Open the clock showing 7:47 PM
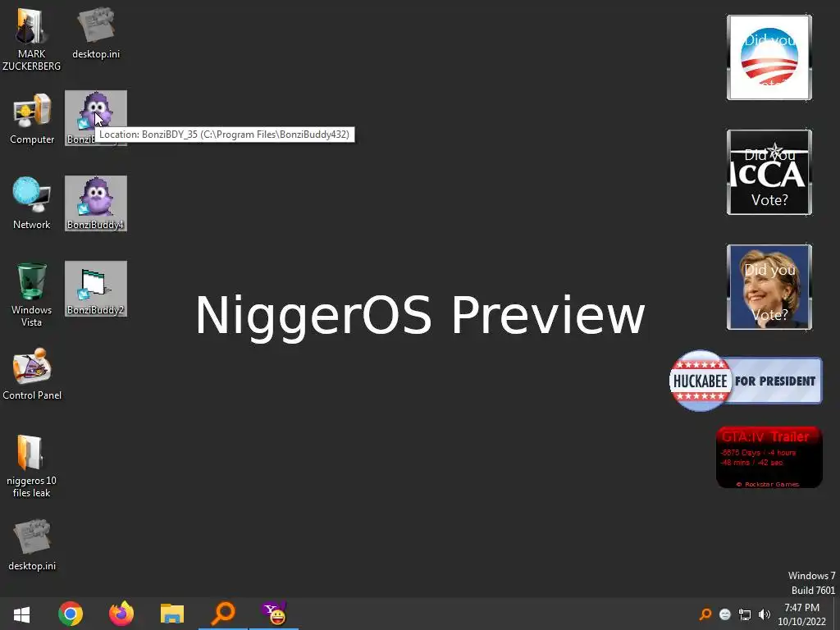840x630 pixels. pos(802,614)
